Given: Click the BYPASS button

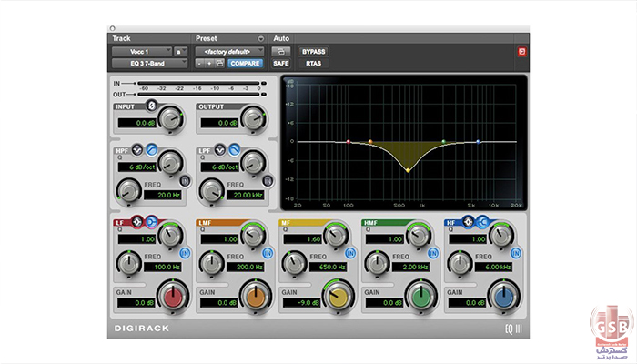Looking at the screenshot, I should (x=314, y=52).
